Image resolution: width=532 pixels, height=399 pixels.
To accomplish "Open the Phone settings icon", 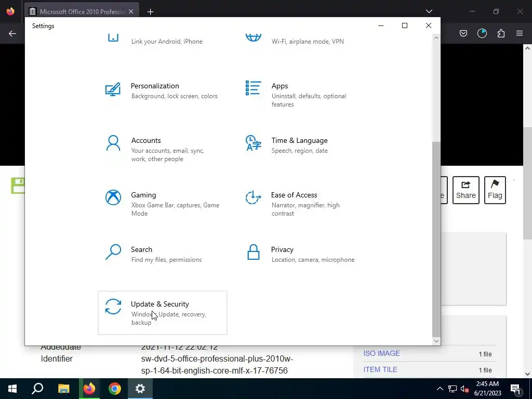I will click(113, 37).
